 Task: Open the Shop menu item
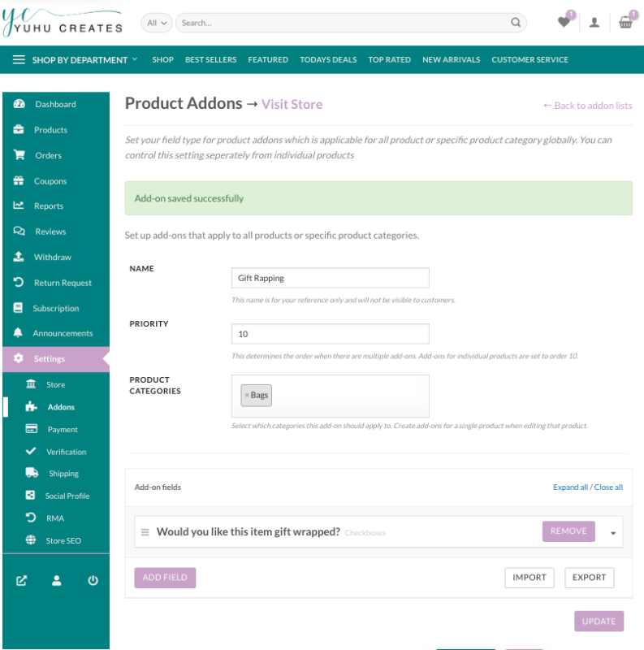coord(163,59)
